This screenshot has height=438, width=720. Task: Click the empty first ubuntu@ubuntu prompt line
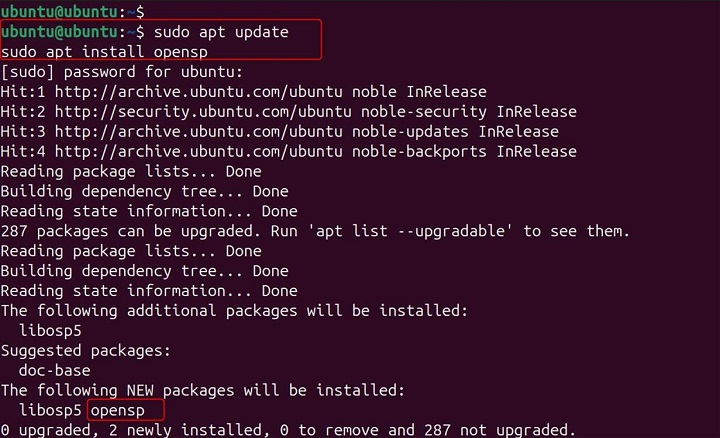[72, 11]
